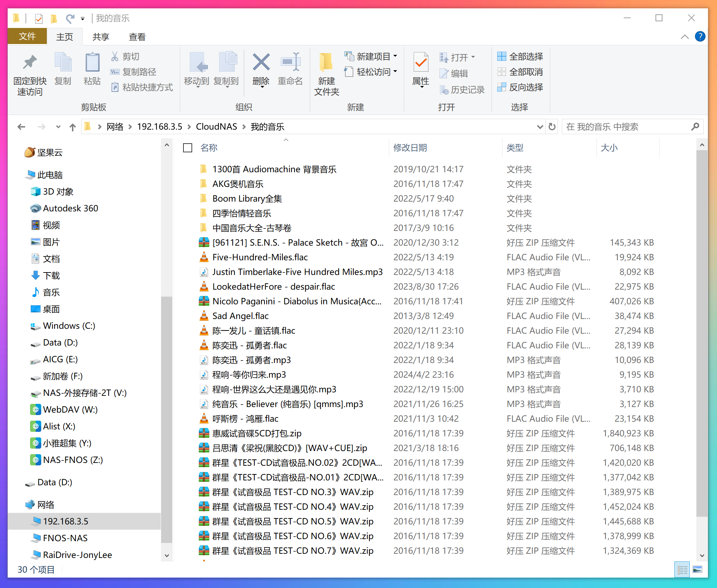Switch to the 查看 ribbon tab
Image resolution: width=717 pixels, height=588 pixels.
point(137,36)
